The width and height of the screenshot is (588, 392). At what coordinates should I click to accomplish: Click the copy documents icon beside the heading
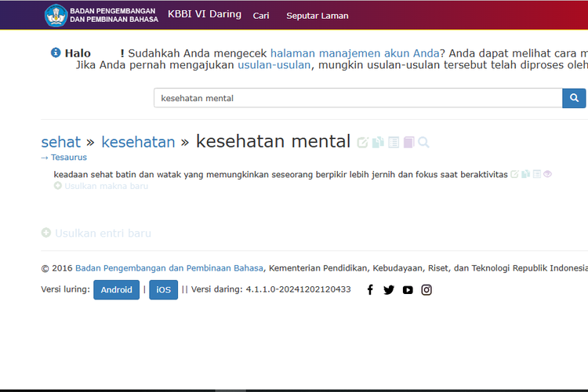tap(378, 143)
